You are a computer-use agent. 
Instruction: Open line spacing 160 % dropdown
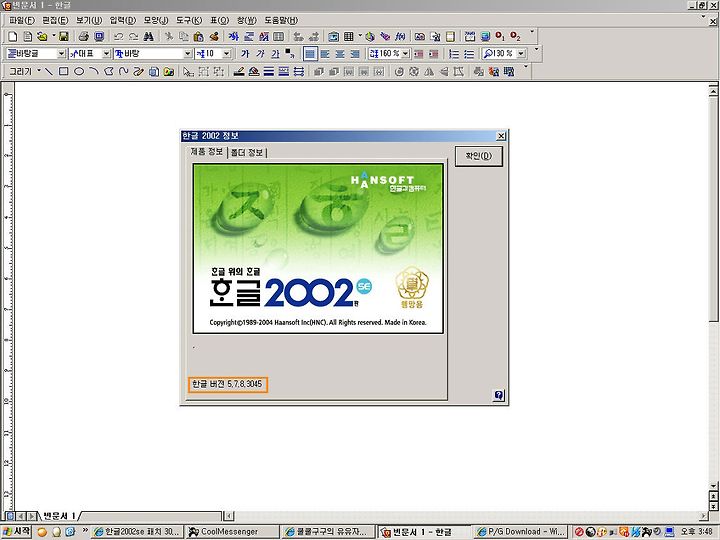pos(405,54)
